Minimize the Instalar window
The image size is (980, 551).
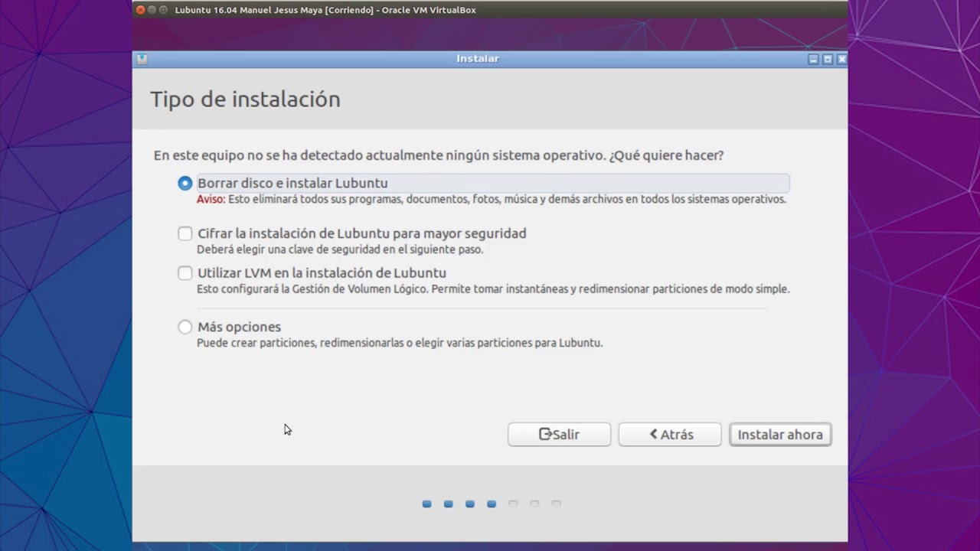[813, 59]
